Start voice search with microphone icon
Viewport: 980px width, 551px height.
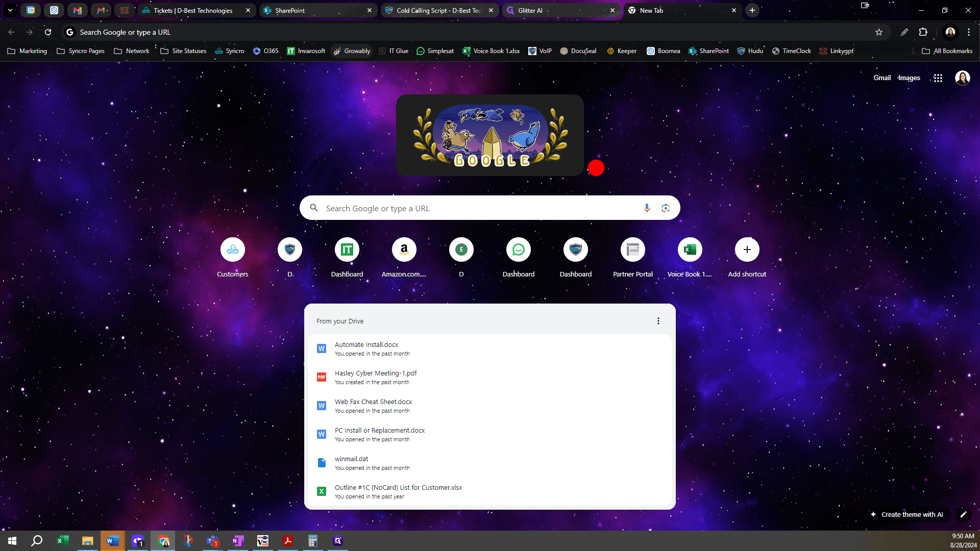(647, 208)
